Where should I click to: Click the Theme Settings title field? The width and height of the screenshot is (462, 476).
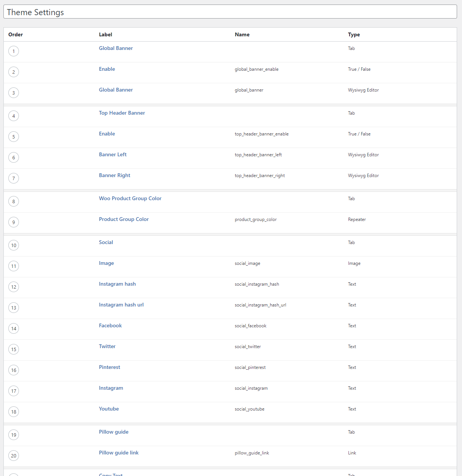[230, 12]
